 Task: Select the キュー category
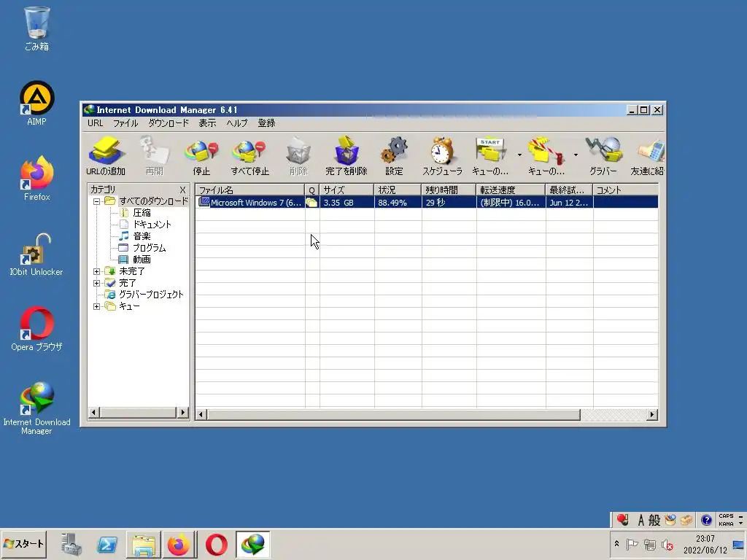(x=129, y=306)
